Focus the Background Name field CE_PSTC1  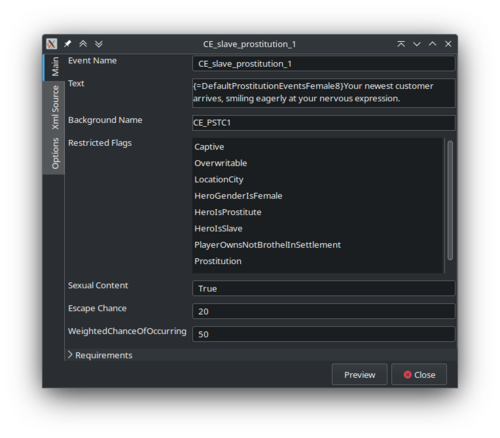click(324, 123)
